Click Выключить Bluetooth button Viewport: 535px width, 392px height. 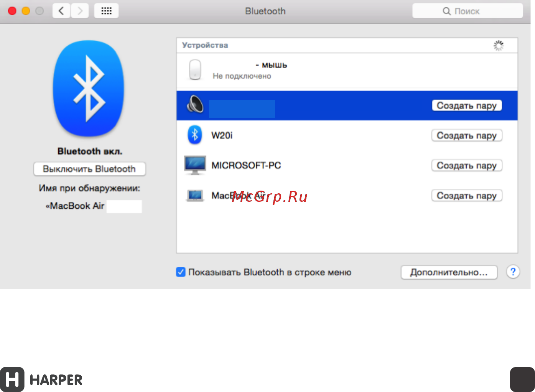click(89, 169)
